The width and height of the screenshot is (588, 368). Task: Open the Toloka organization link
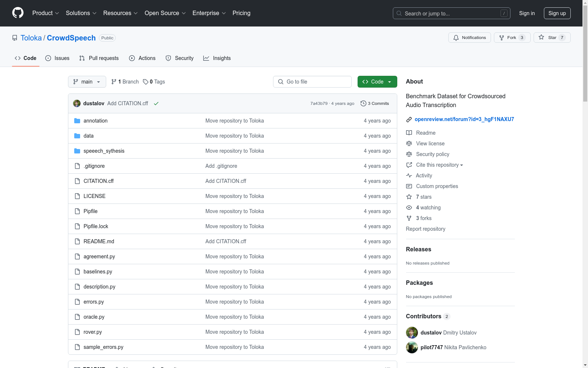tap(31, 38)
